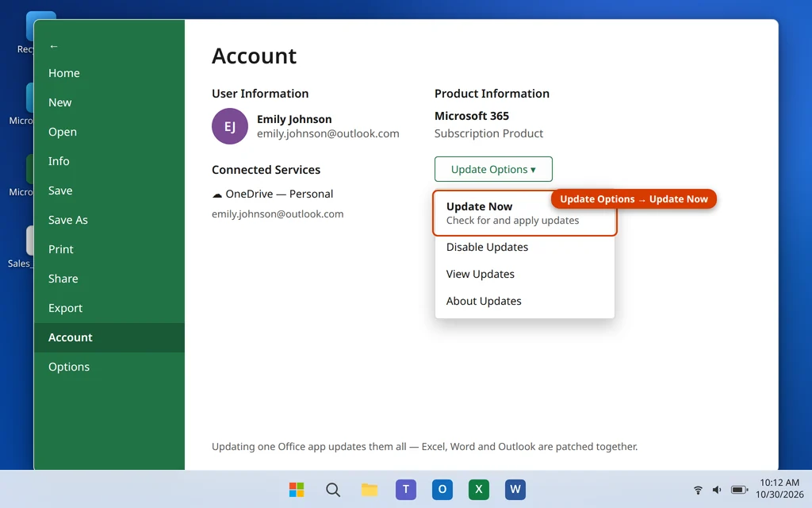Click the email under Connected Services
Image resolution: width=812 pixels, height=508 pixels.
click(278, 214)
